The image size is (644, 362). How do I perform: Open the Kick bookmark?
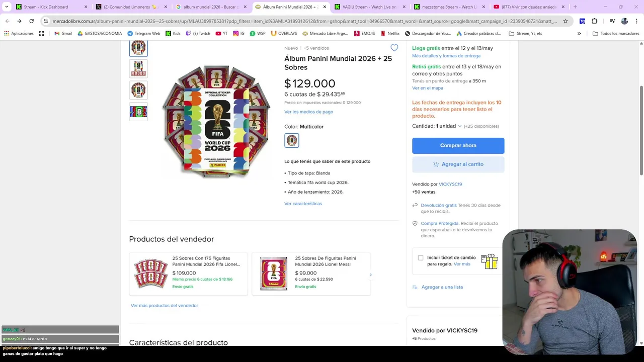click(x=173, y=33)
